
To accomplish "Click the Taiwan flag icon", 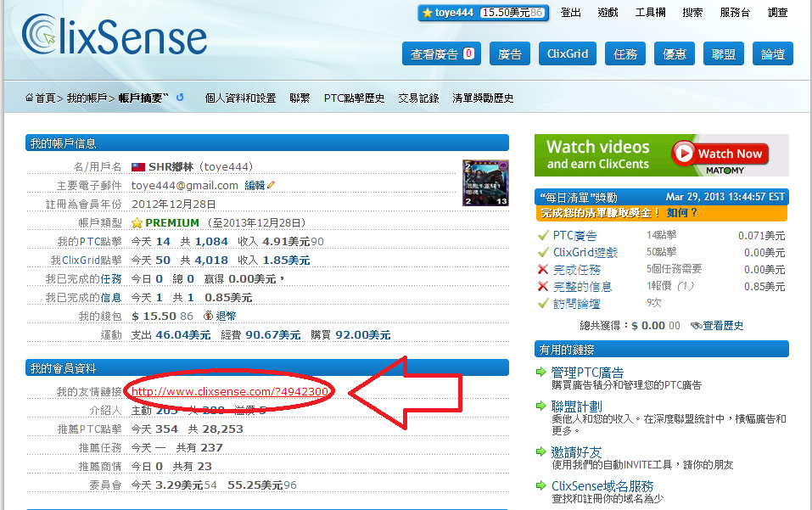I will click(x=137, y=166).
